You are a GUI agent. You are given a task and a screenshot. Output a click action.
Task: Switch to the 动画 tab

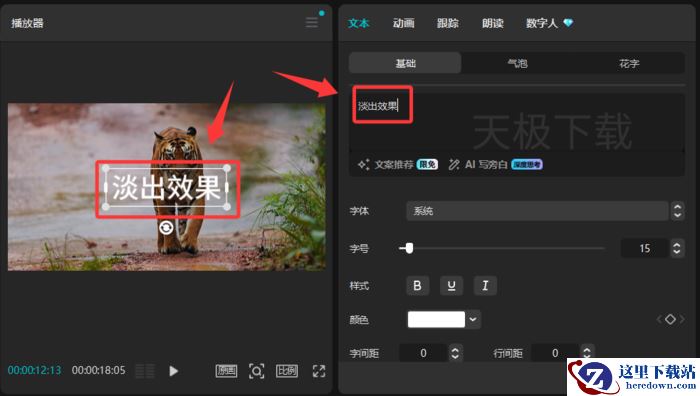pos(404,23)
